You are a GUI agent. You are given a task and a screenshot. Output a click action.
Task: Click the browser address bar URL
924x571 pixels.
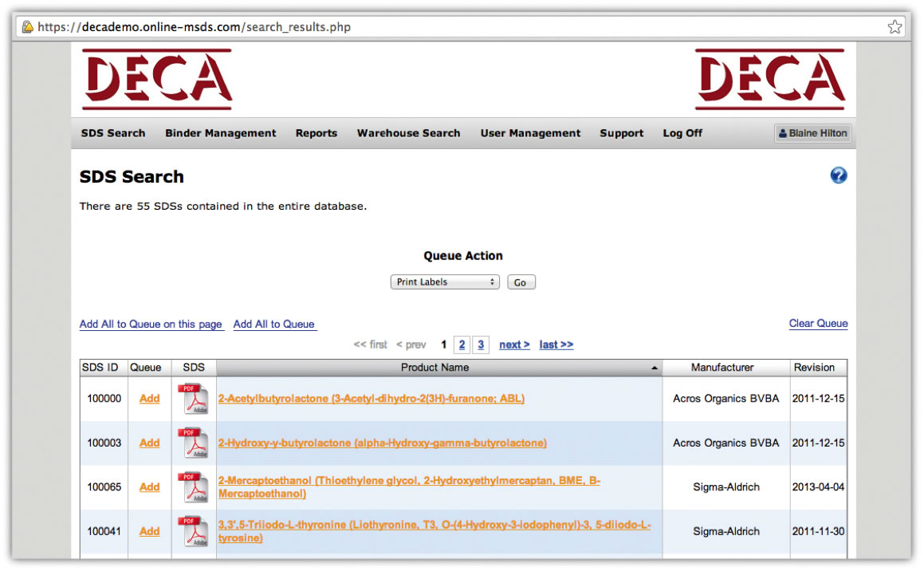(x=215, y=27)
